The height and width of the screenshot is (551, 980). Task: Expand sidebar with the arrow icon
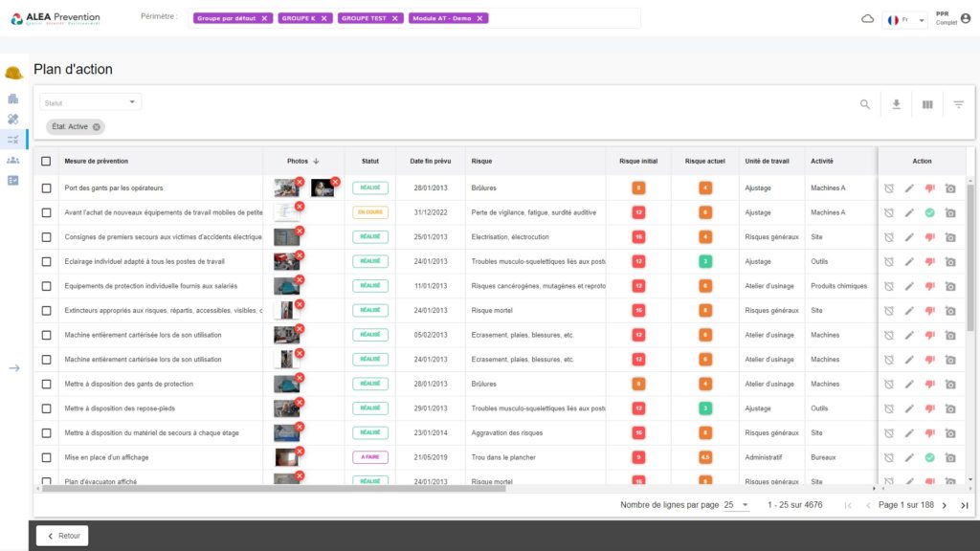click(14, 368)
